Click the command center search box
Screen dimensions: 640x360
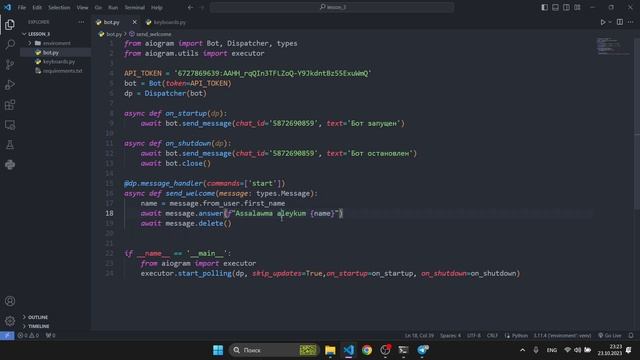[332, 7]
